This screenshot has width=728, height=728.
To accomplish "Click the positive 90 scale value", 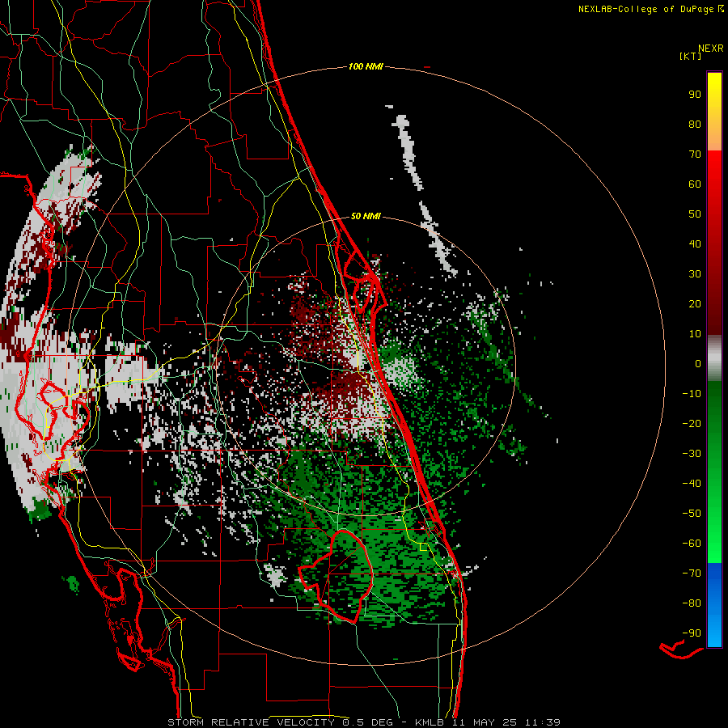I will click(695, 95).
